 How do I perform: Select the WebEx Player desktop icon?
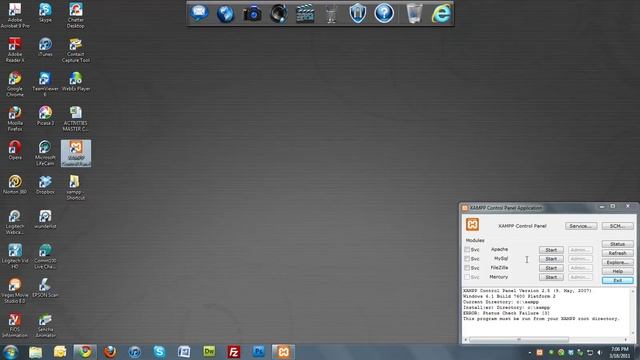[x=76, y=81]
